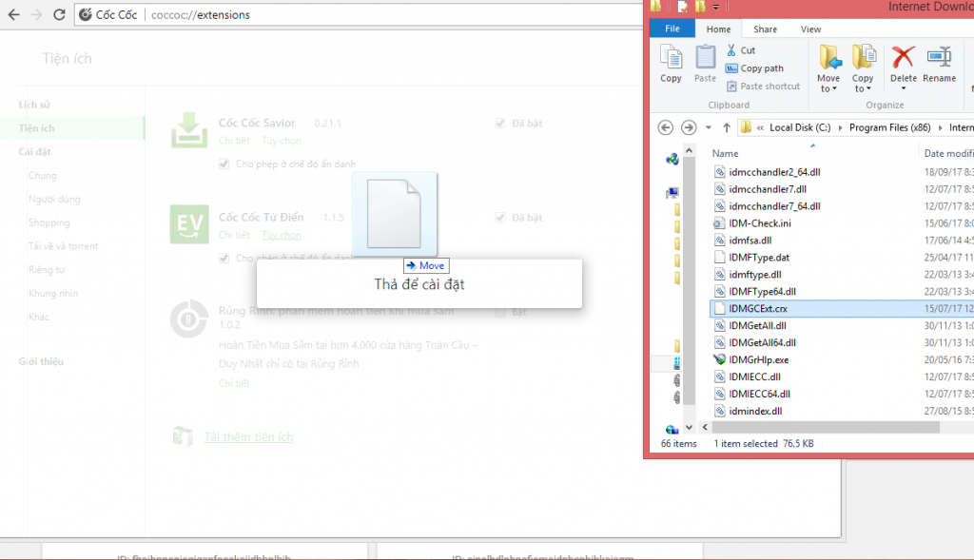Click the Cốc Cốc Savior download icon
Image resolution: width=974 pixels, height=560 pixels.
click(x=189, y=129)
